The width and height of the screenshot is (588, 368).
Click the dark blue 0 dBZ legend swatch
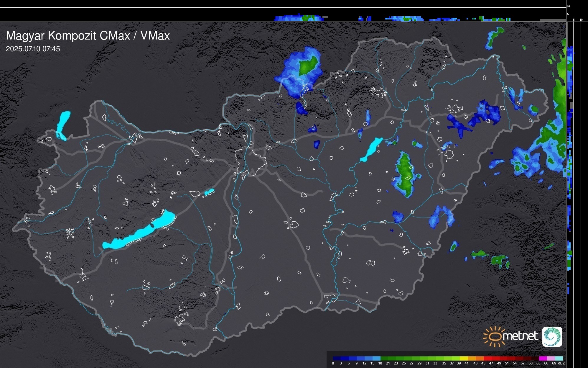[337, 358]
